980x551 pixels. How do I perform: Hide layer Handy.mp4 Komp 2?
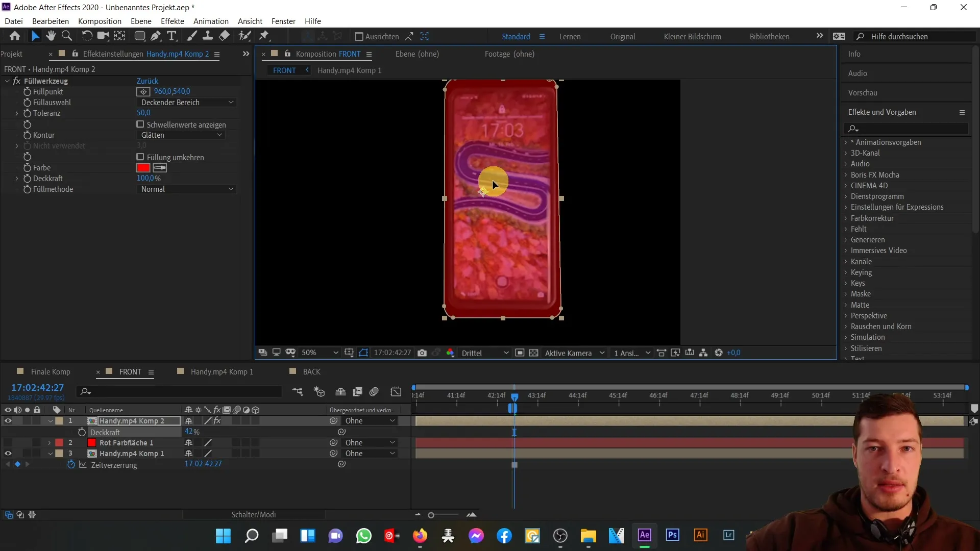(x=8, y=421)
